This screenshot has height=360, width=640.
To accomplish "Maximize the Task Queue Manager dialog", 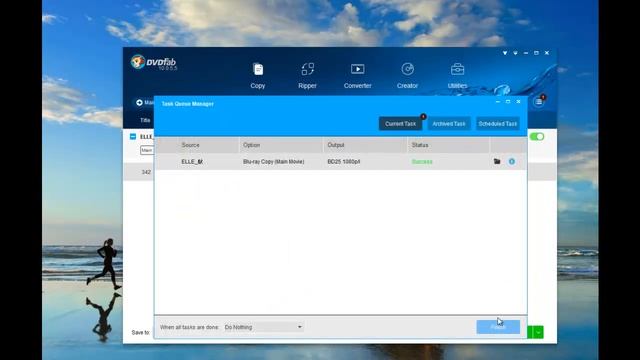I will tap(508, 102).
